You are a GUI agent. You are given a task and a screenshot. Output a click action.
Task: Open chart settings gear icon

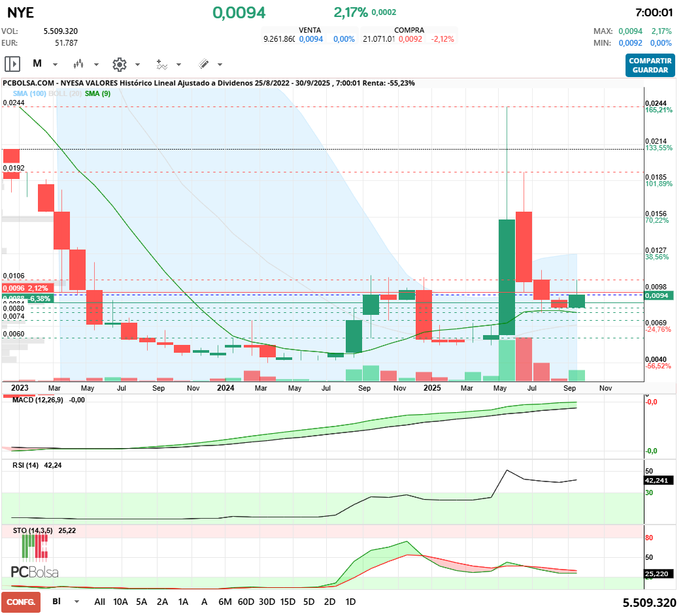coord(119,64)
